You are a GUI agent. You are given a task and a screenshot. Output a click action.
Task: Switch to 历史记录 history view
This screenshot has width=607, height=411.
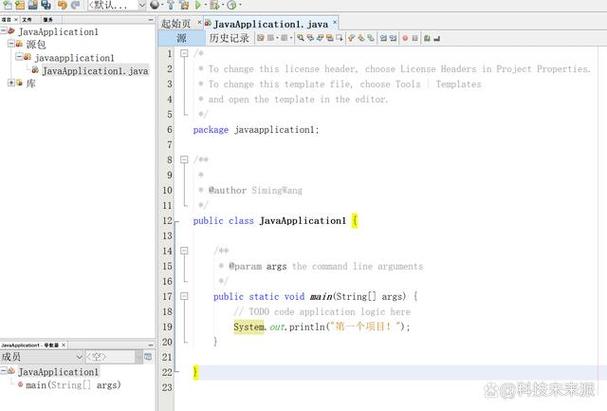point(229,38)
